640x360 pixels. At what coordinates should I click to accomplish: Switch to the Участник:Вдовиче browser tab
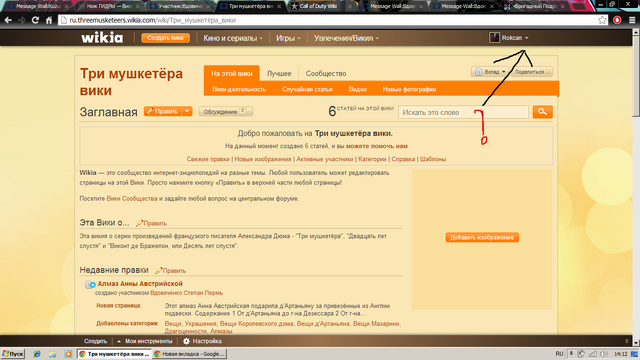[180, 7]
